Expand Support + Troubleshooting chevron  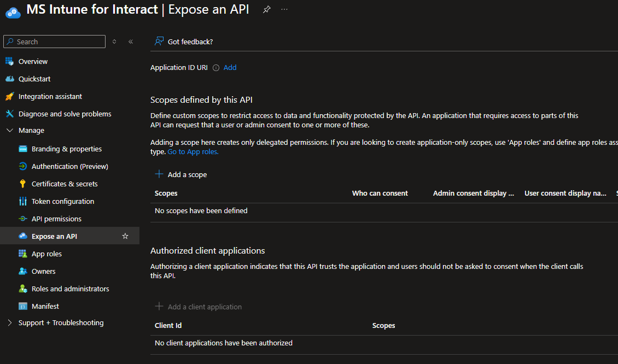tap(10, 322)
